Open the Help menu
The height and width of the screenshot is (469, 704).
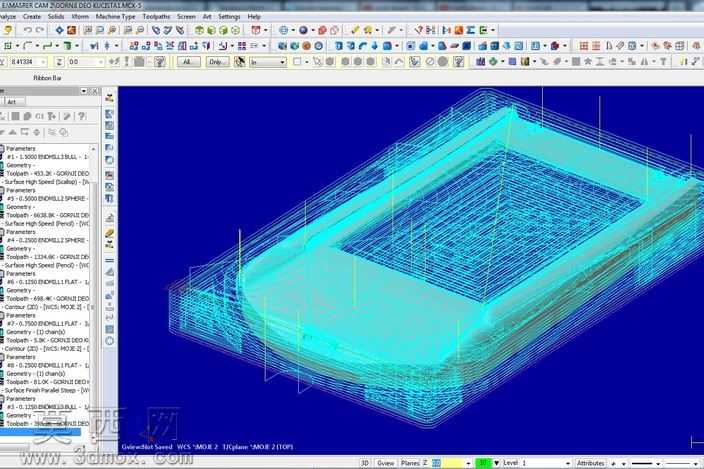coord(254,17)
